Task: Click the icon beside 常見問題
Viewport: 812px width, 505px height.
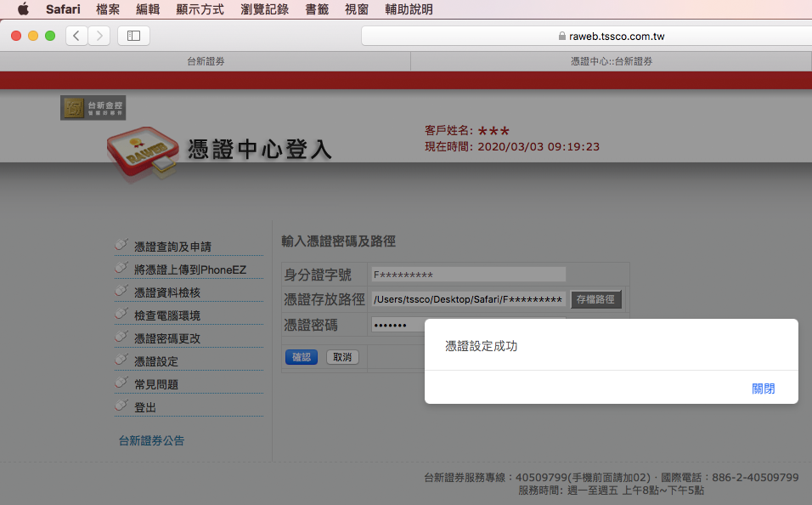Action: pyautogui.click(x=121, y=382)
